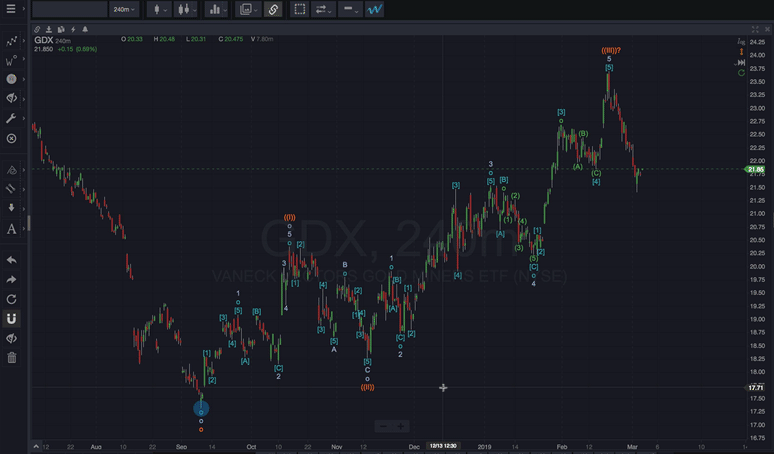Screen dimensions: 774x454
Task: Click the orange ((I)) wave label
Action: pos(289,217)
